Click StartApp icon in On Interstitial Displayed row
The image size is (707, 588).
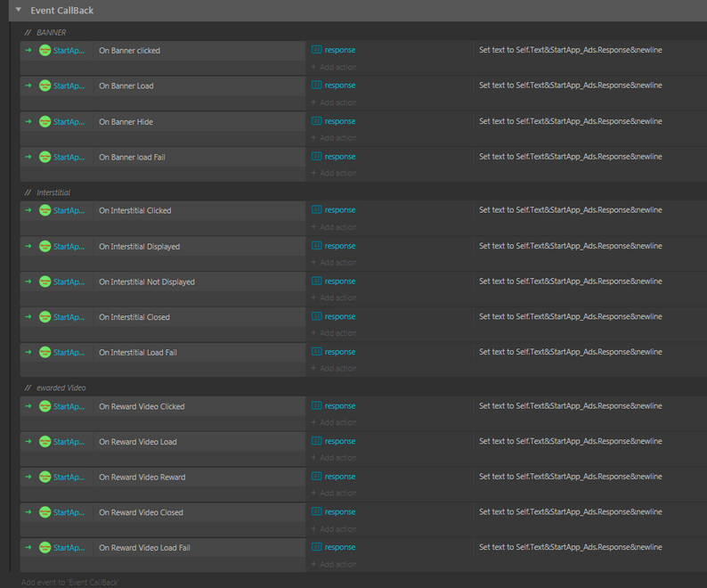click(x=45, y=246)
